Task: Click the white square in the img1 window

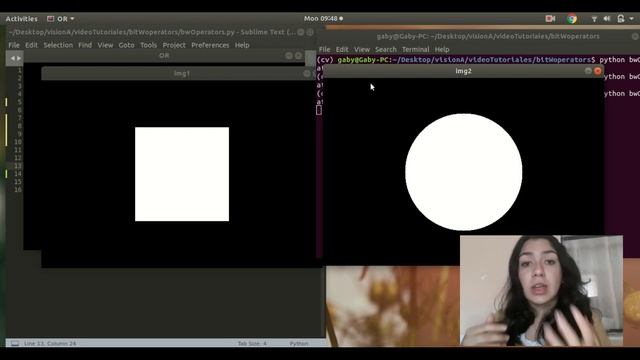Action: [182, 174]
